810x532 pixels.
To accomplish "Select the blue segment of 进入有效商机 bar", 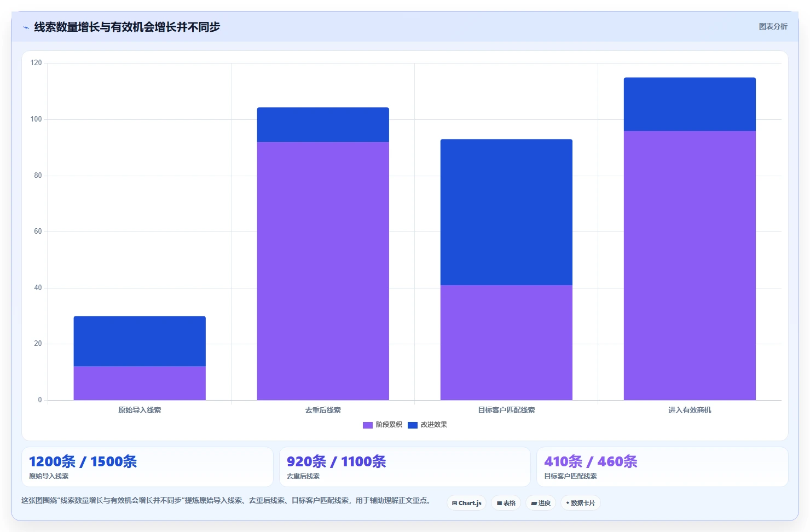I will point(690,104).
